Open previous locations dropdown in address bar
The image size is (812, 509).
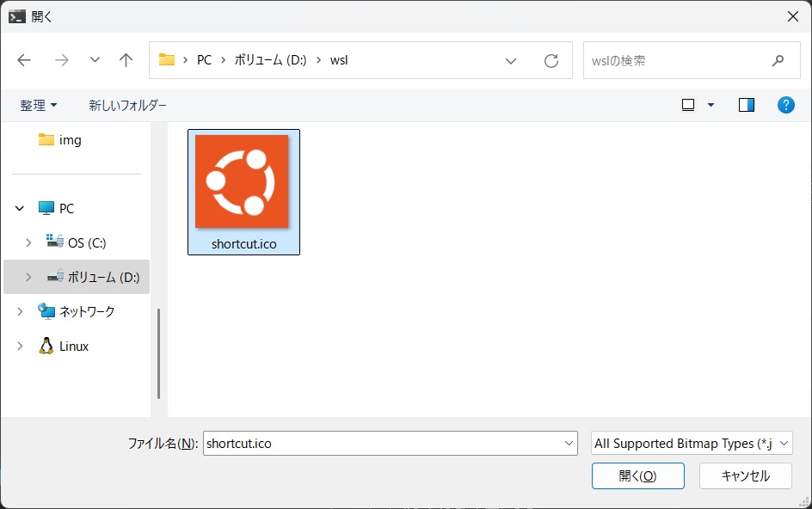(511, 60)
